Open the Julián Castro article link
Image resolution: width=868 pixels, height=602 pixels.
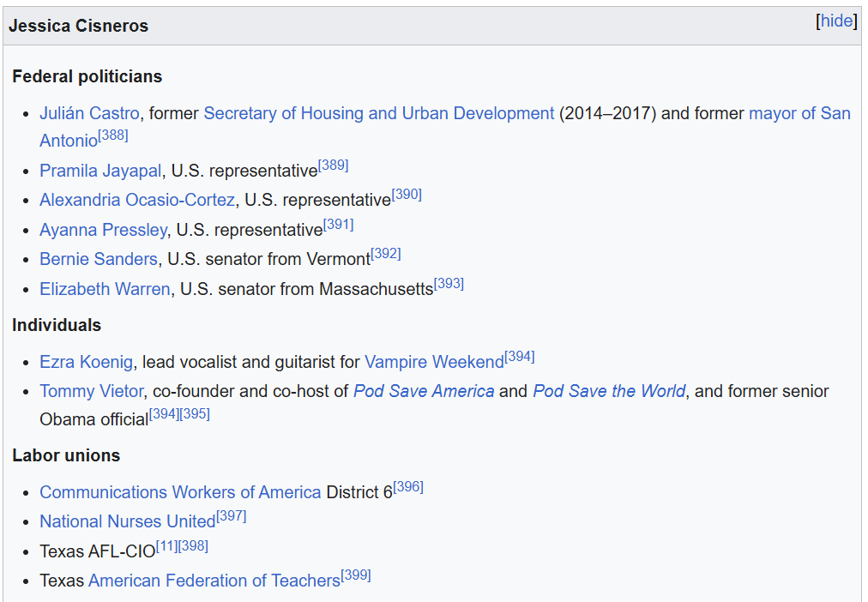click(89, 113)
